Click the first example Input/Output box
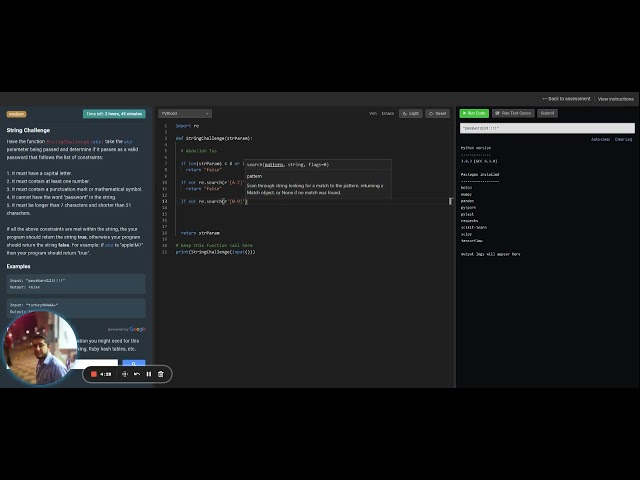Screen dimensions: 640x480 76,284
